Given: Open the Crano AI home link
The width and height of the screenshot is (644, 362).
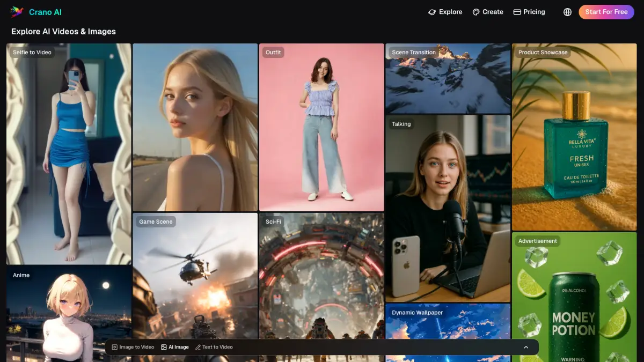Looking at the screenshot, I should pos(45,12).
